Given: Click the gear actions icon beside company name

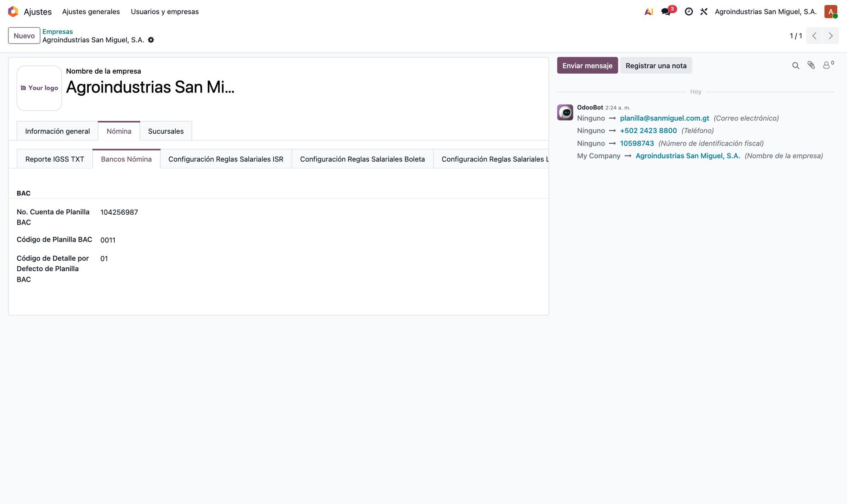Looking at the screenshot, I should [x=151, y=40].
